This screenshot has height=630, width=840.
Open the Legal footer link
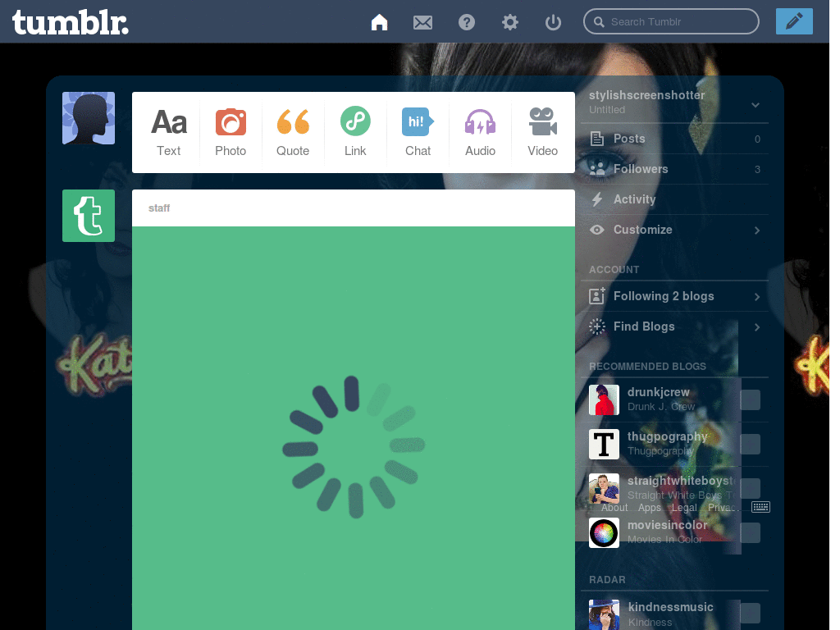[684, 507]
